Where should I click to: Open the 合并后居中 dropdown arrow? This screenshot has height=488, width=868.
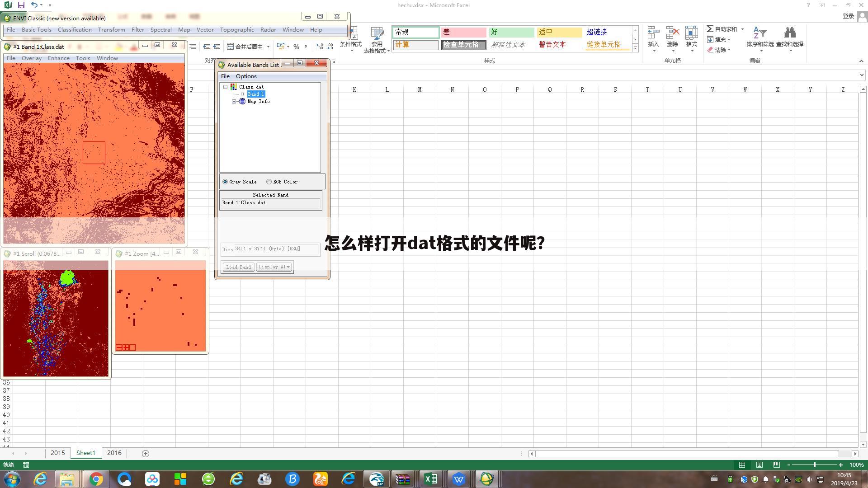pyautogui.click(x=268, y=47)
